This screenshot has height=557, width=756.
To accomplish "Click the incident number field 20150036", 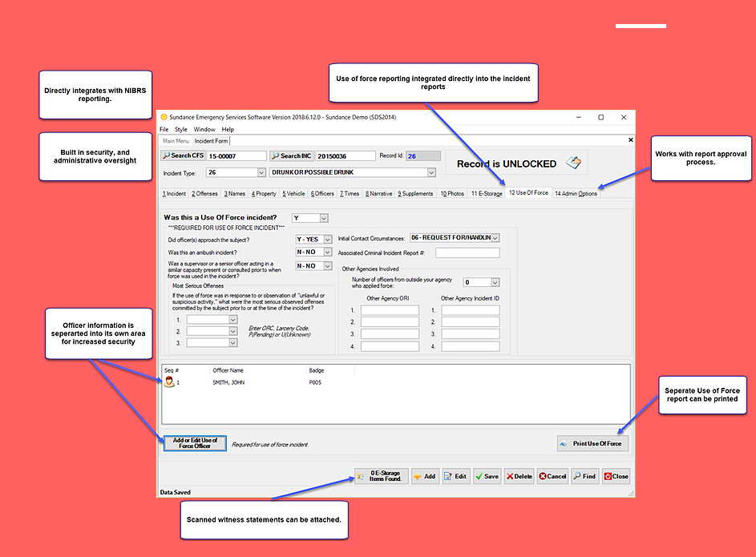I will [346, 156].
